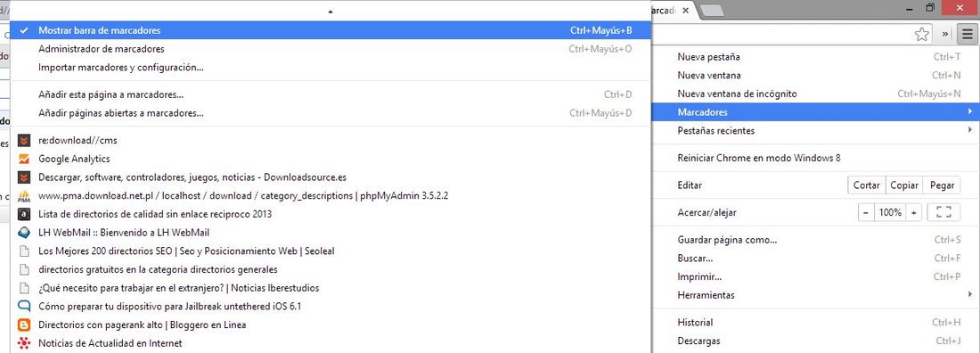Select Administrador de marcadores
Screen dimensions: 980x353
pyautogui.click(x=330, y=49)
